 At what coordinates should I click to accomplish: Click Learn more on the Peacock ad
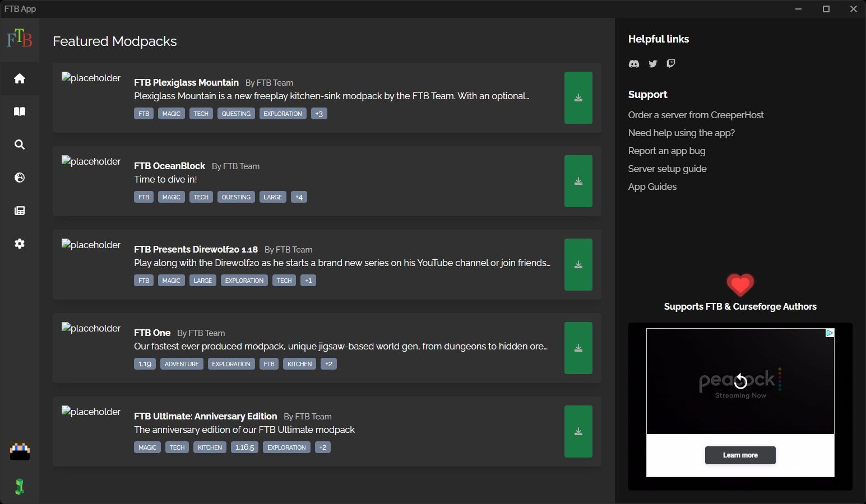(x=740, y=455)
